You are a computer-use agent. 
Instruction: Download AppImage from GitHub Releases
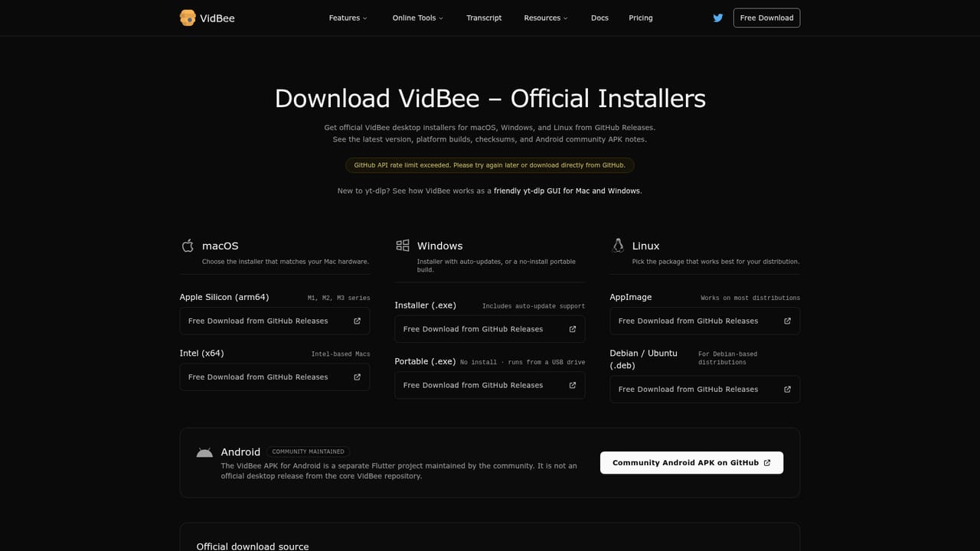705,321
